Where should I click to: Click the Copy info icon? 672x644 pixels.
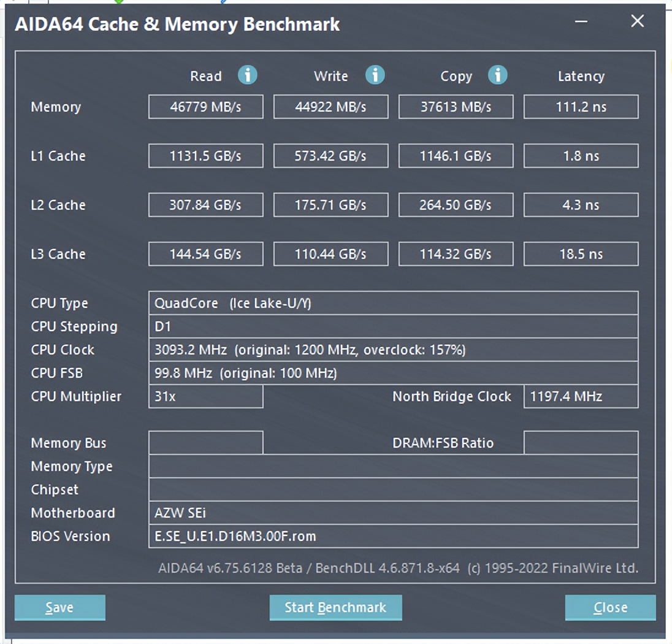pyautogui.click(x=498, y=75)
